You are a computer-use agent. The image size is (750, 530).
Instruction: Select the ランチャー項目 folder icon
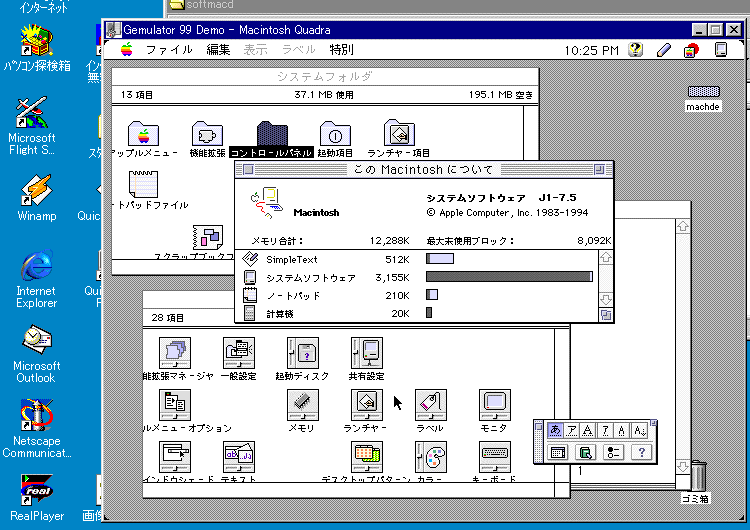pyautogui.click(x=399, y=132)
